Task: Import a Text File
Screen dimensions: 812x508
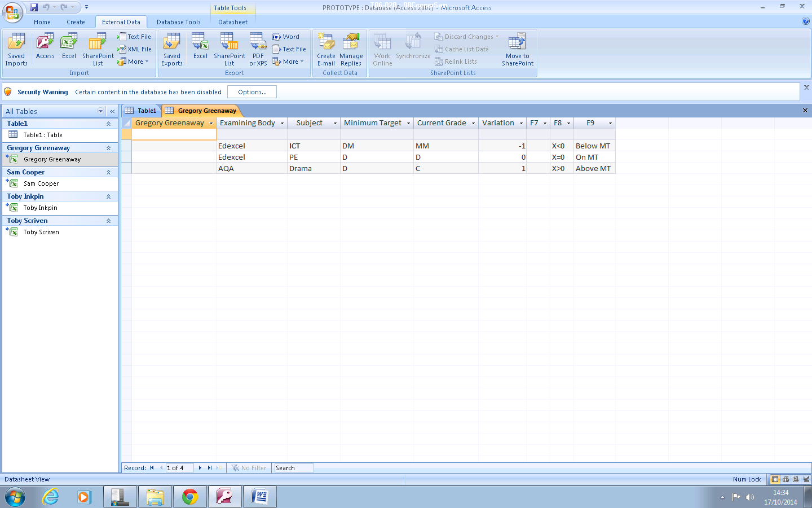Action: click(134, 37)
